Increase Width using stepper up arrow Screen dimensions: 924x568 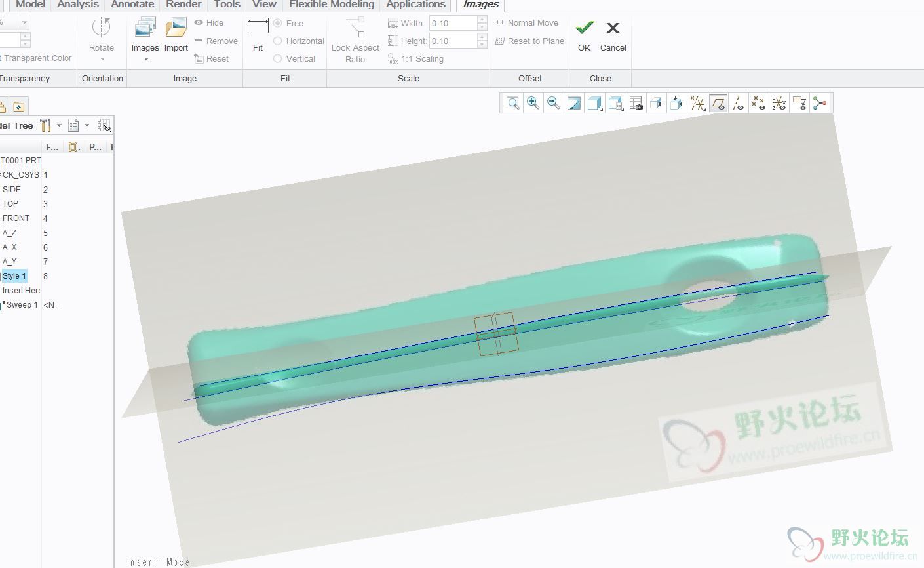482,20
